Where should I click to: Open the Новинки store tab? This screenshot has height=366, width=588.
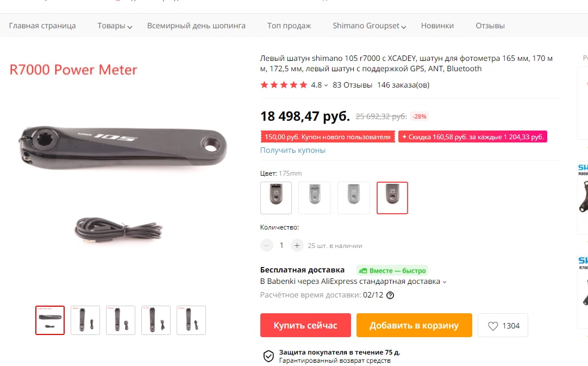(437, 26)
